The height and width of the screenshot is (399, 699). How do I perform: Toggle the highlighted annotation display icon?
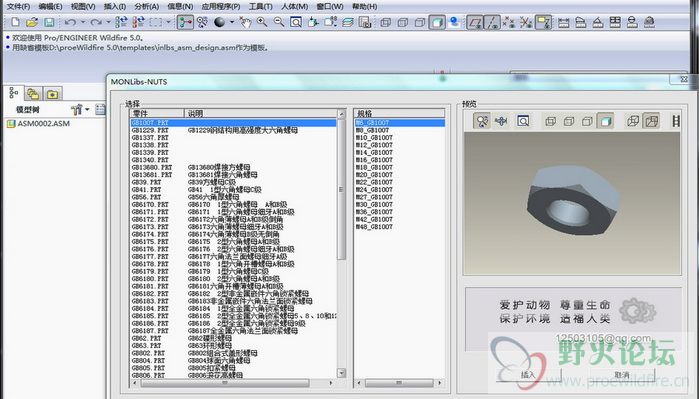tap(543, 22)
